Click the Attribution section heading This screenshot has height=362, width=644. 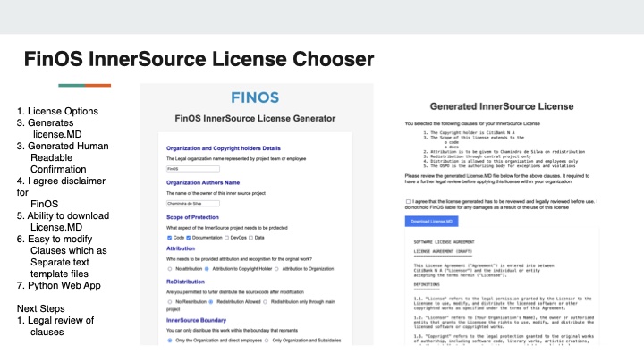tap(181, 248)
